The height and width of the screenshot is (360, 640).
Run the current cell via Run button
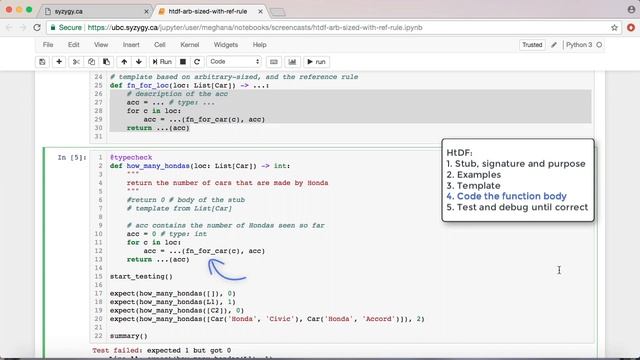tap(162, 62)
